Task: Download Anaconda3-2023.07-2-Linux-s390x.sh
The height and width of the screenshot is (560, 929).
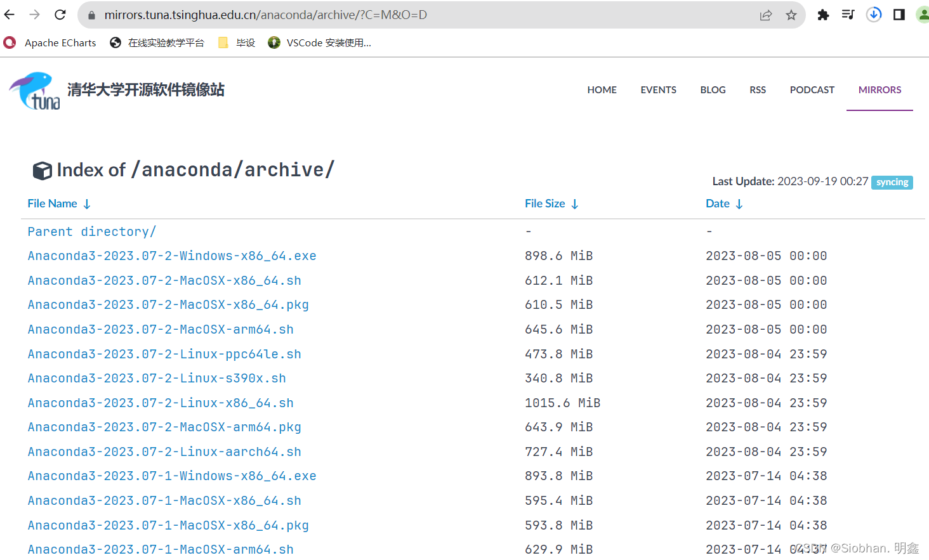Action: [x=157, y=379]
